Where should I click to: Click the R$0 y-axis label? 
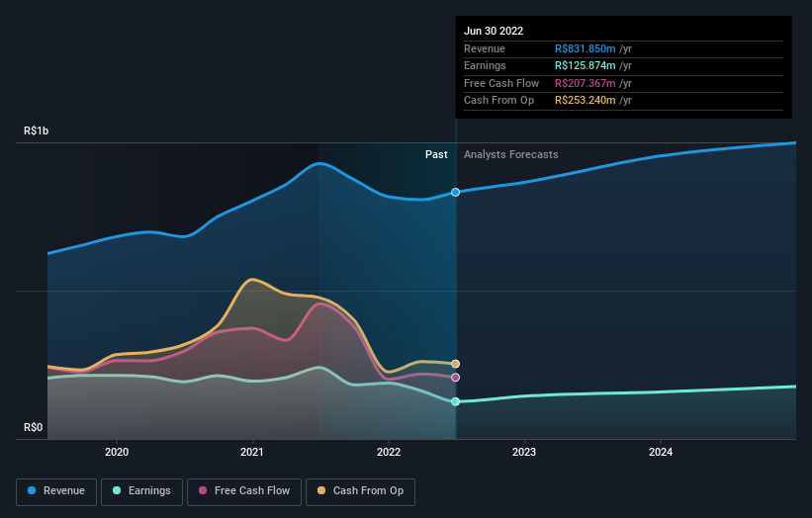34,427
